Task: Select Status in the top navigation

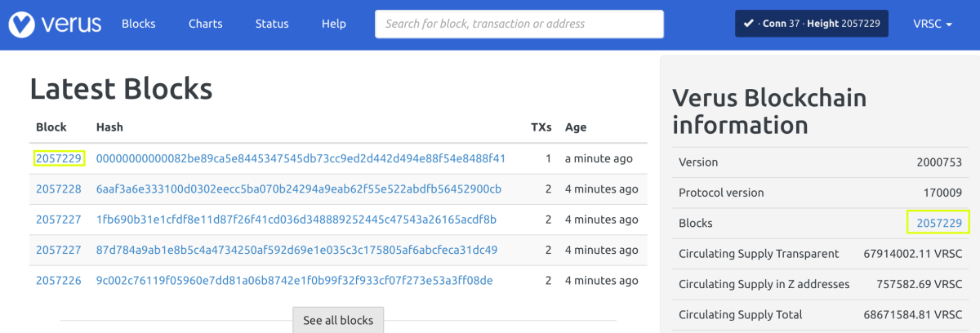Action: coord(272,24)
